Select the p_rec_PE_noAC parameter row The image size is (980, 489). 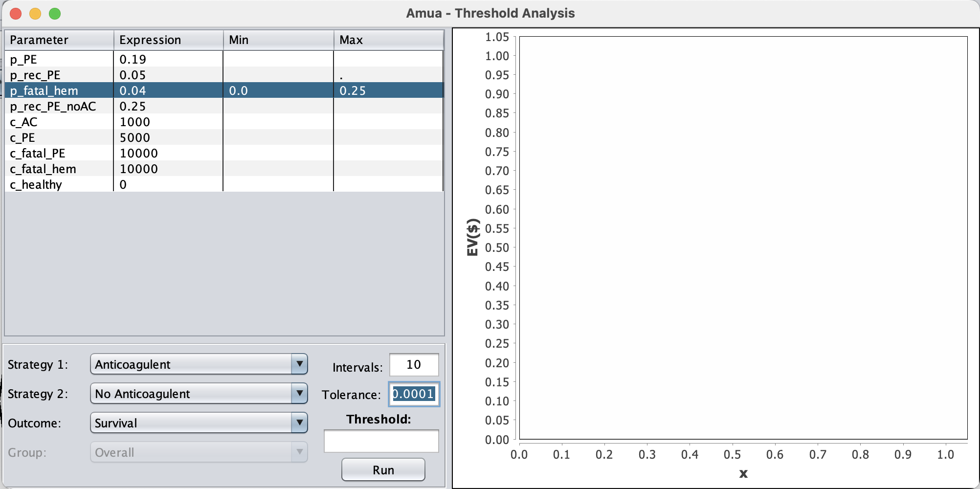click(x=59, y=106)
